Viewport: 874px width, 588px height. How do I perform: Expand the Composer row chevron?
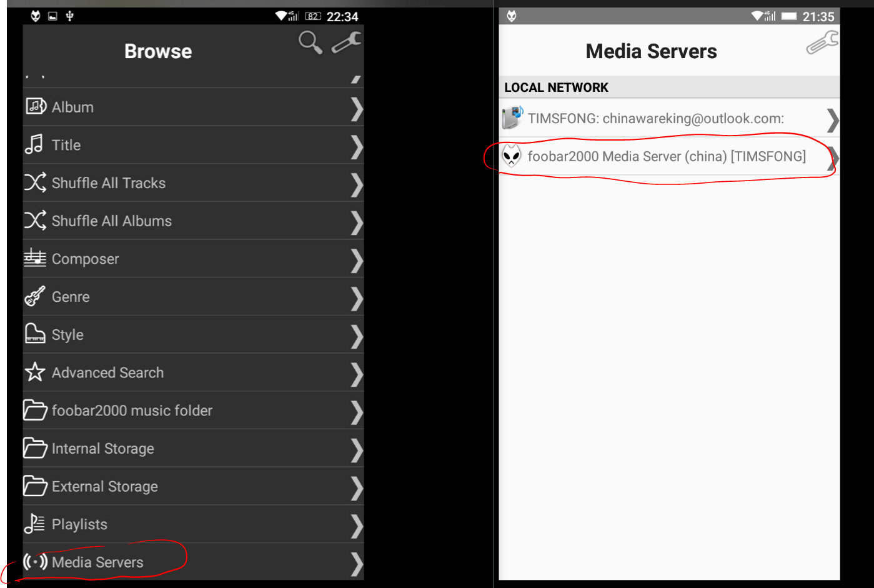coord(357,261)
